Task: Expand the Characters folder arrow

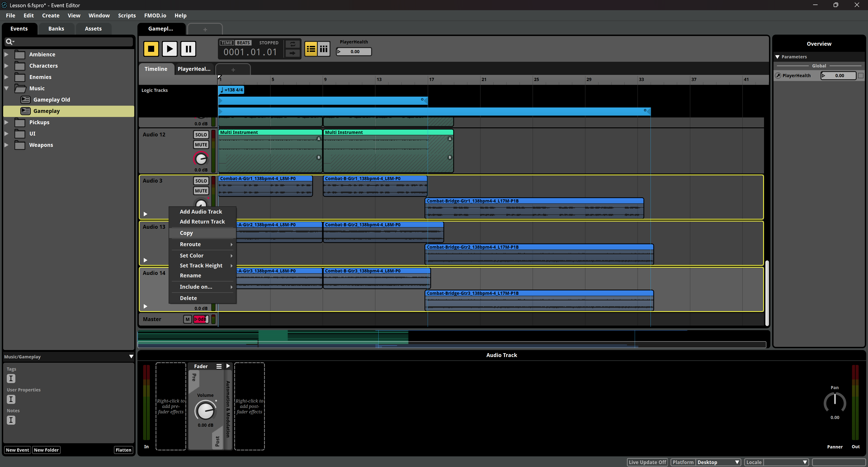Action: pos(6,66)
